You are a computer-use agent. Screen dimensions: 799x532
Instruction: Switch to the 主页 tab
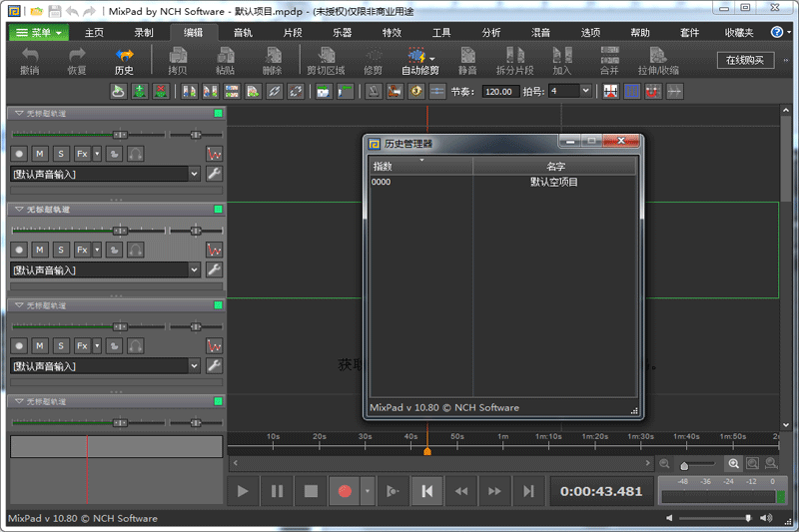(x=94, y=33)
